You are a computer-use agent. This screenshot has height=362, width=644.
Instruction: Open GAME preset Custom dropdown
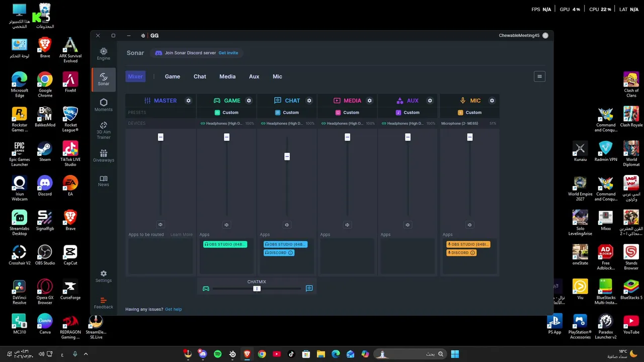click(226, 113)
